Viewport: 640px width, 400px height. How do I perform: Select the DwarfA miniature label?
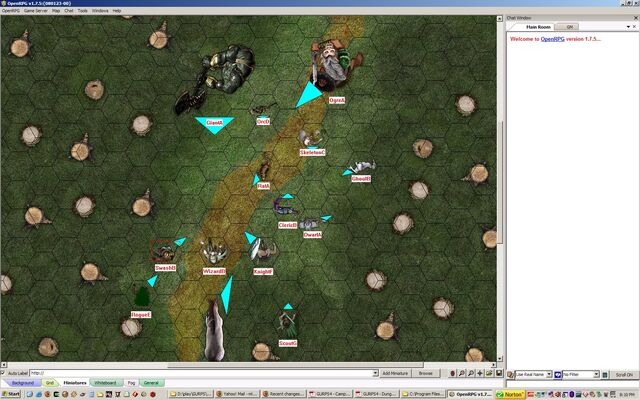click(x=312, y=235)
